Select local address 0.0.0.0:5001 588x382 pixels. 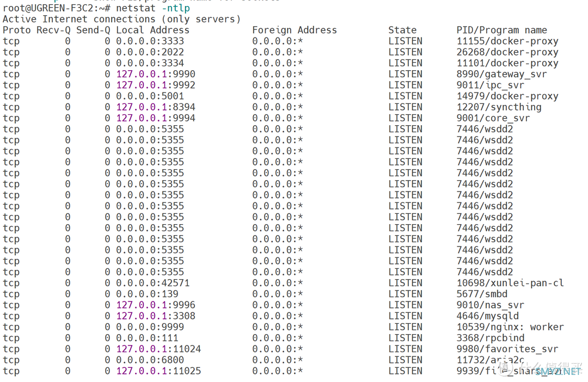[x=150, y=96]
